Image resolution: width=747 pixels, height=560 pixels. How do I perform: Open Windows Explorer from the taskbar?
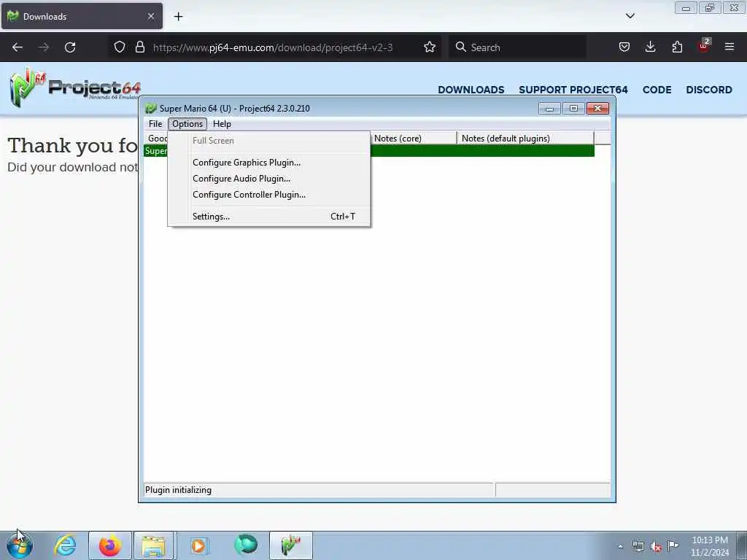tap(153, 545)
